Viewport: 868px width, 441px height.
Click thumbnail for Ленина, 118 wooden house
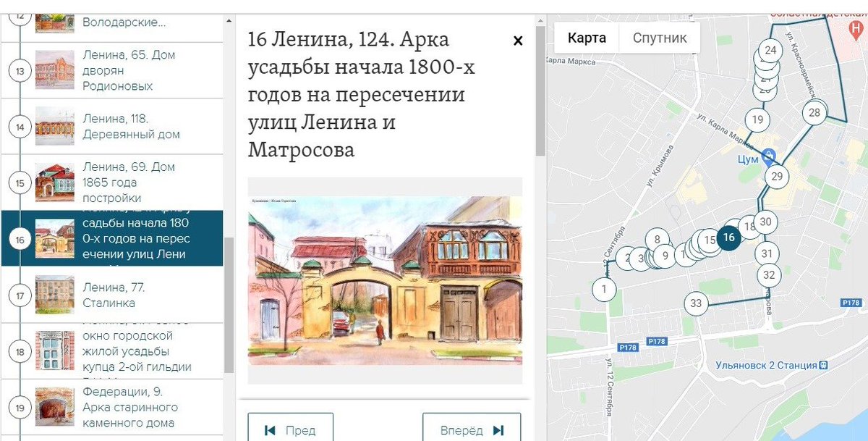55,126
